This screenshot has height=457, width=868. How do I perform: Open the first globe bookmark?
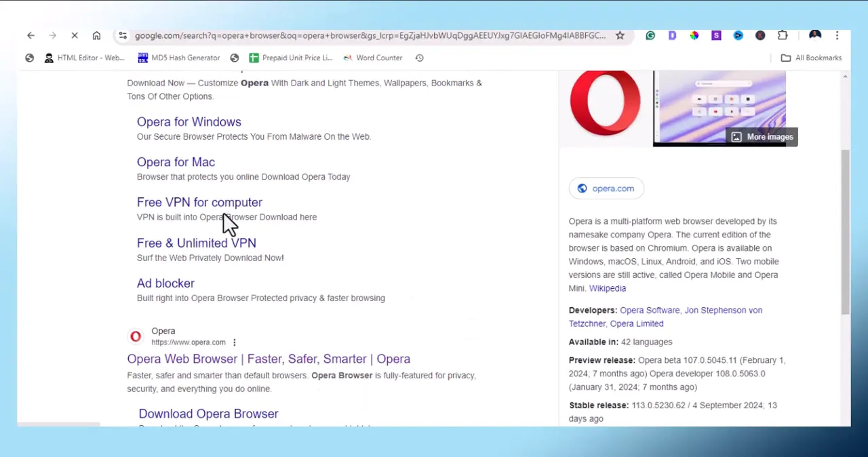coord(29,58)
